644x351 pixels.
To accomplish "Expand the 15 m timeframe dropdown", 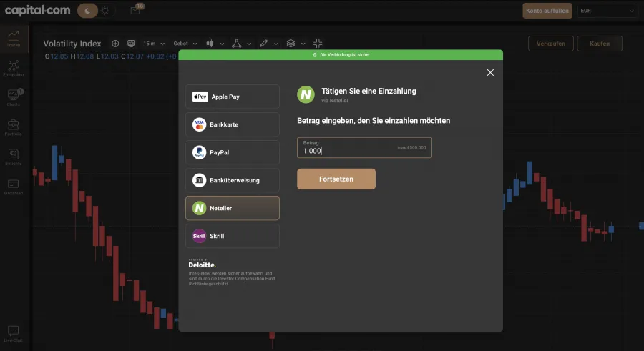I will tap(154, 44).
